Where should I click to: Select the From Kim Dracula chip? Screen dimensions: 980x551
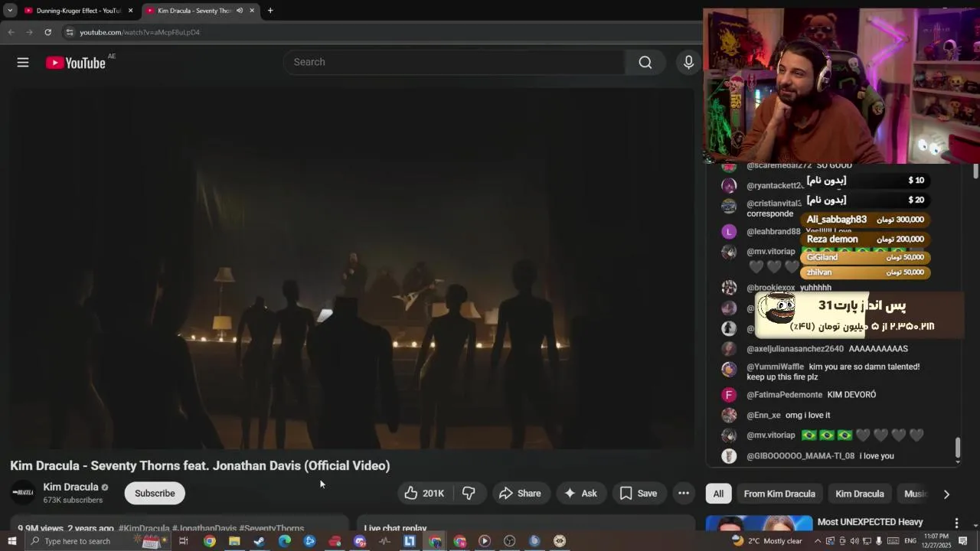pos(779,494)
